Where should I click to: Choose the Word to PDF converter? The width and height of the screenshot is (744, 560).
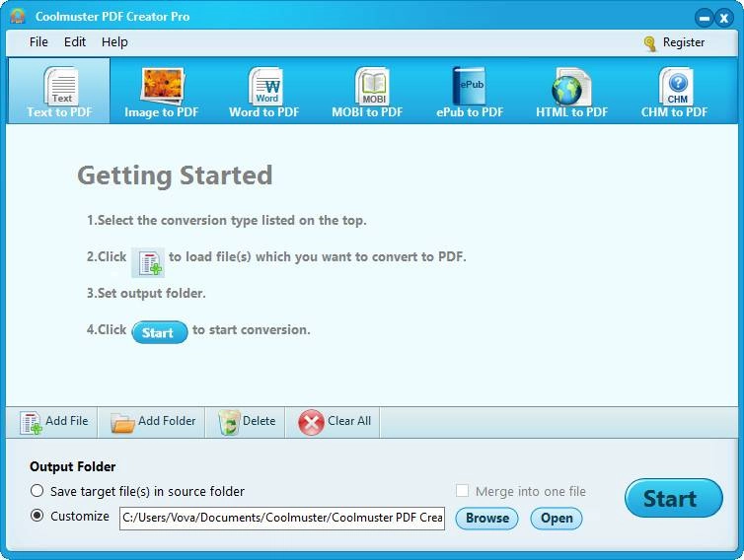coord(264,91)
